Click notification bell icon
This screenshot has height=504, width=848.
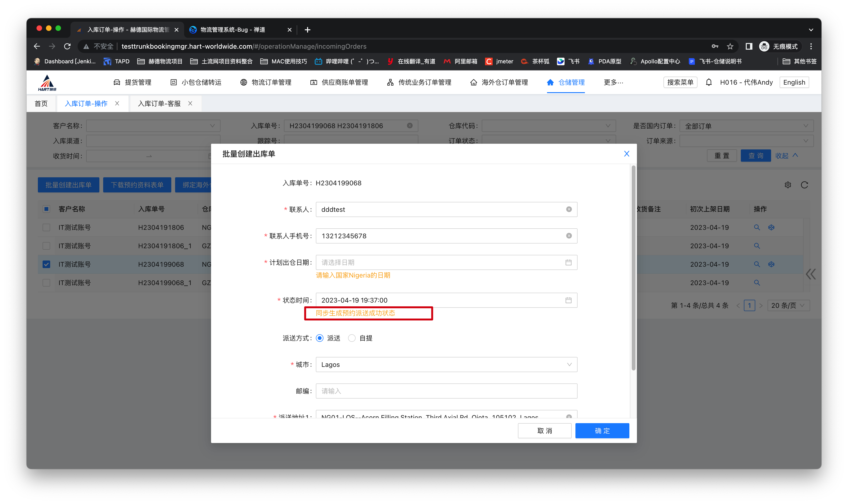(x=708, y=83)
